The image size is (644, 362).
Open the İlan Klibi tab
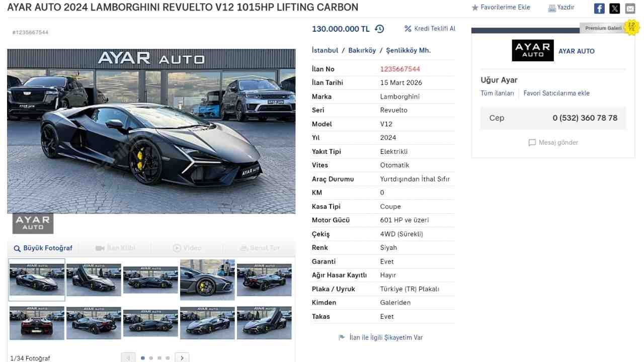point(116,248)
